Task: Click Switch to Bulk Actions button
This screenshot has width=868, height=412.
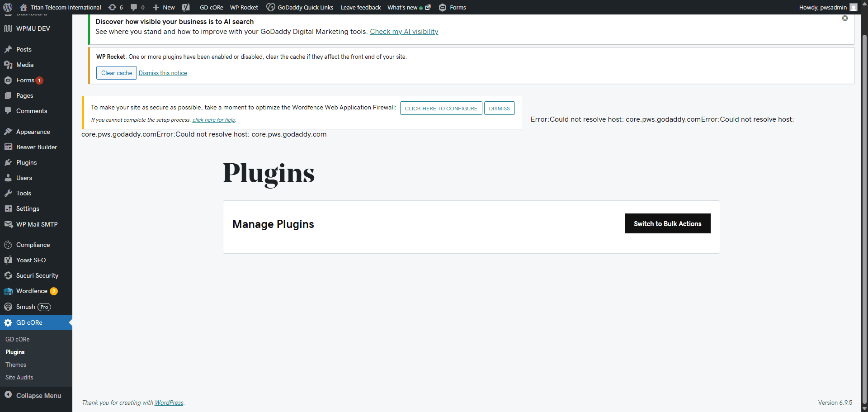Action: coord(668,223)
